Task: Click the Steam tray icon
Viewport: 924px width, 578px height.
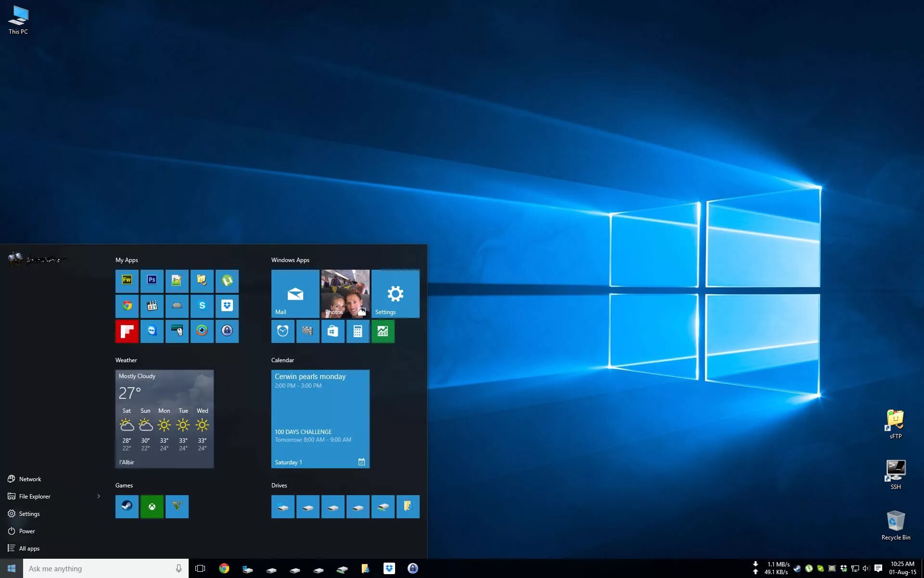Action: click(x=797, y=568)
